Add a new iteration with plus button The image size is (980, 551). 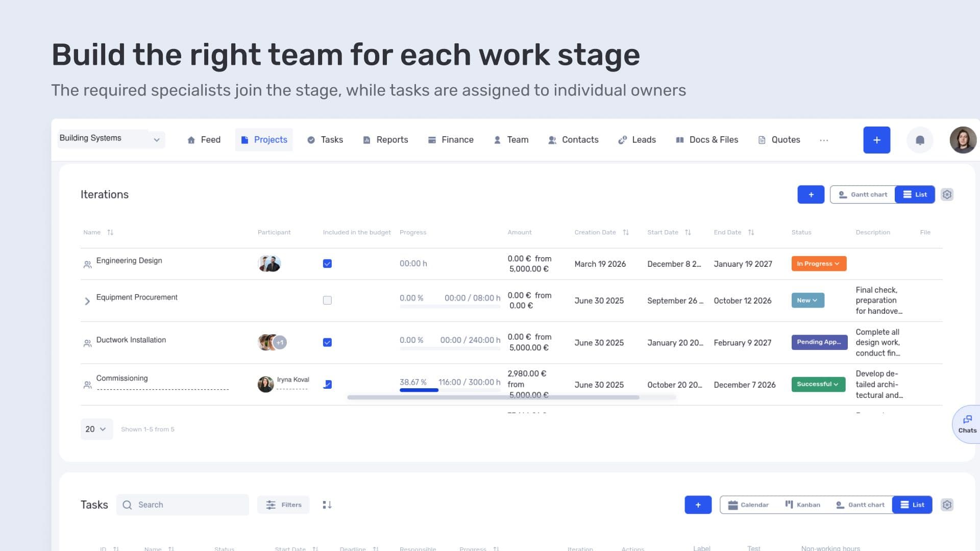[811, 194]
